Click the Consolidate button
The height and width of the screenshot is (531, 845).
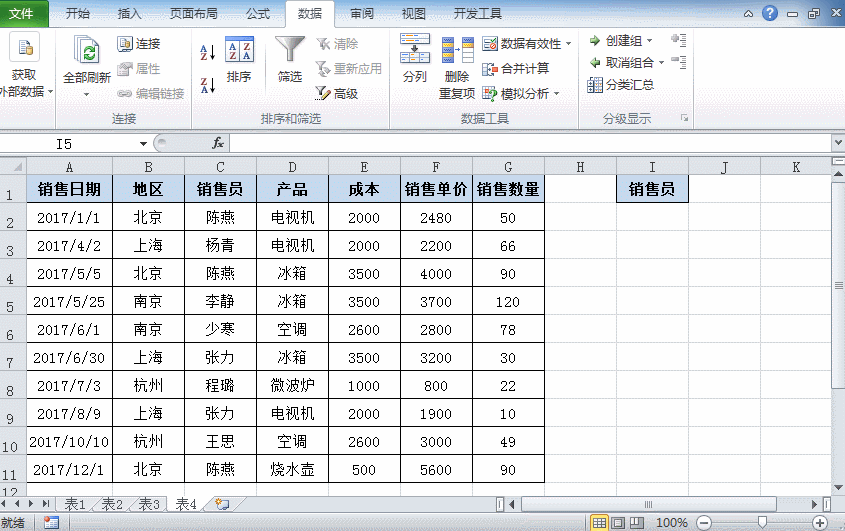[x=516, y=68]
